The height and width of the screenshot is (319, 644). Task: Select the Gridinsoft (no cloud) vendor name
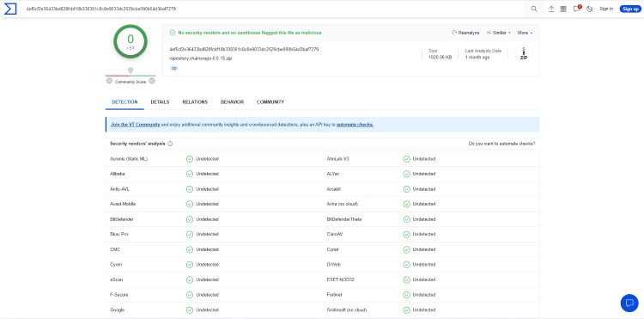coord(347,310)
